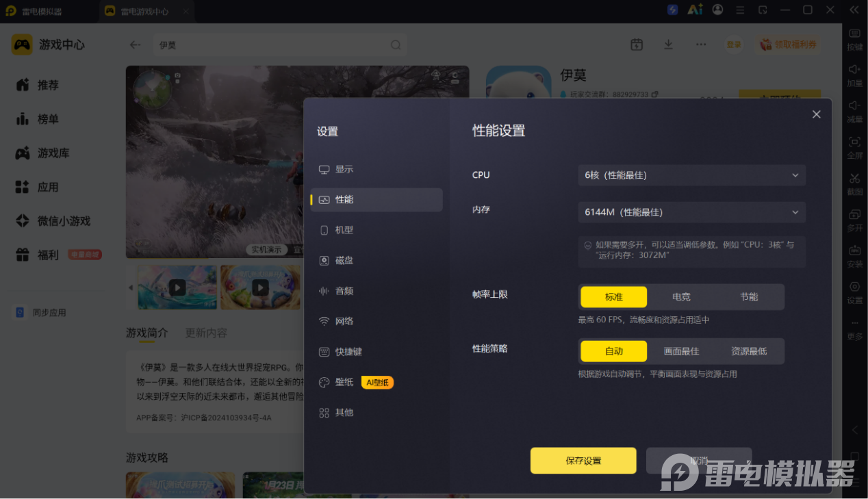Play the first video thumbnail

pyautogui.click(x=177, y=287)
